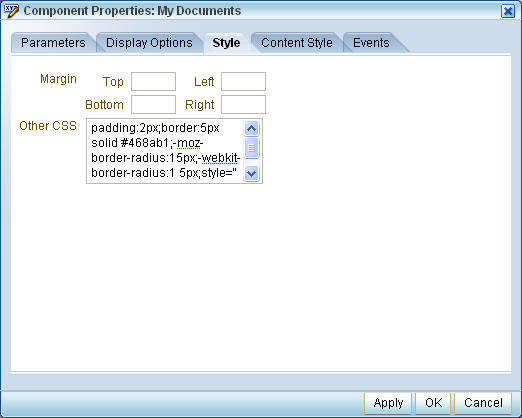522x418 pixels.
Task: Click the Other CSS scrollbar thumb
Action: coord(251,148)
